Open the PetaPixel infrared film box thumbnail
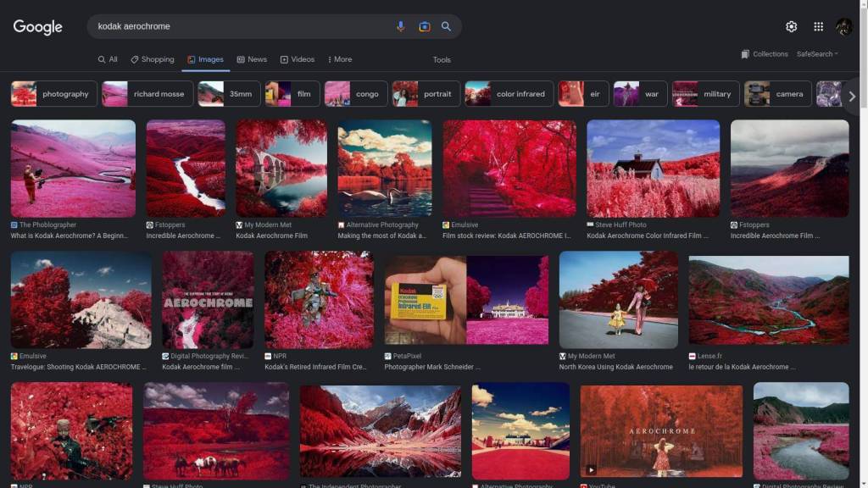The height and width of the screenshot is (488, 868). click(x=467, y=300)
